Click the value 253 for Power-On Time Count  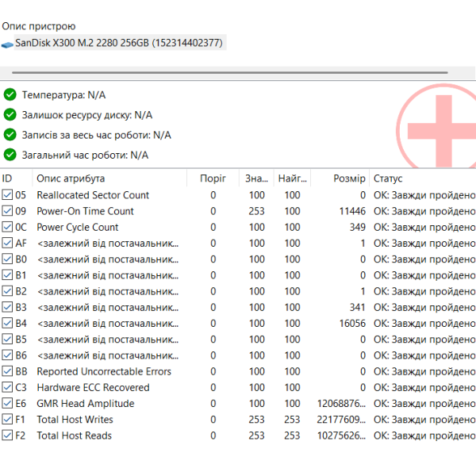click(x=256, y=211)
